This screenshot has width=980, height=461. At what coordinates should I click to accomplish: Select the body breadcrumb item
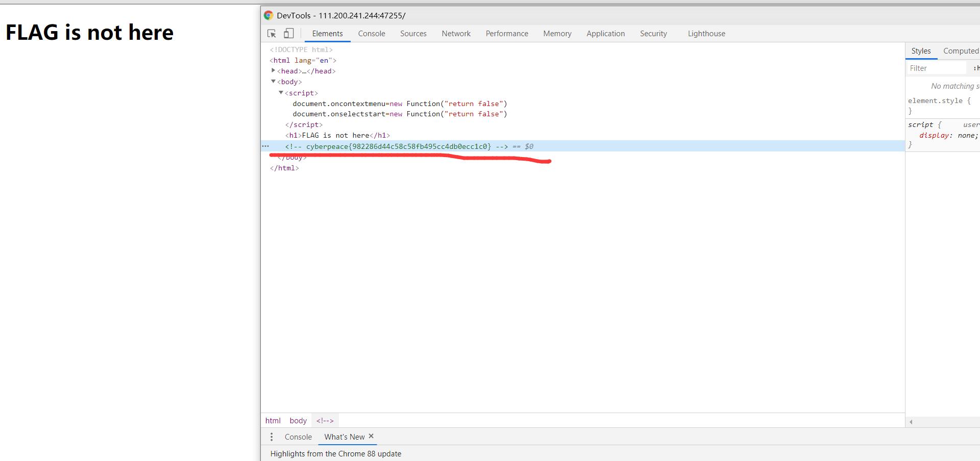(298, 421)
